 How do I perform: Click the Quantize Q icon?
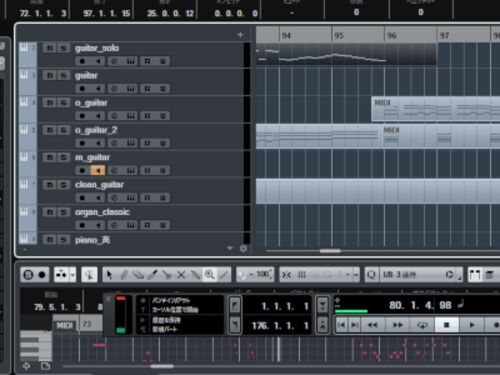point(371,275)
